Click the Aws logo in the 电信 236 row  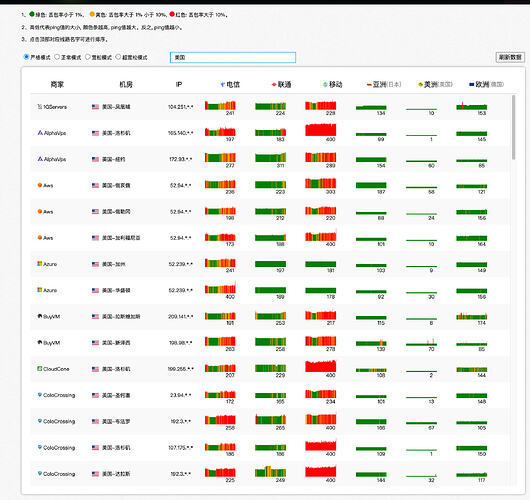[40, 185]
